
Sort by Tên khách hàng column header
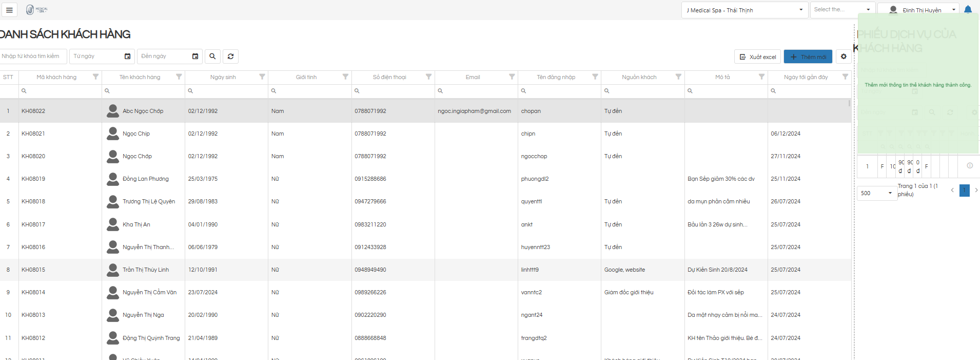(x=140, y=77)
